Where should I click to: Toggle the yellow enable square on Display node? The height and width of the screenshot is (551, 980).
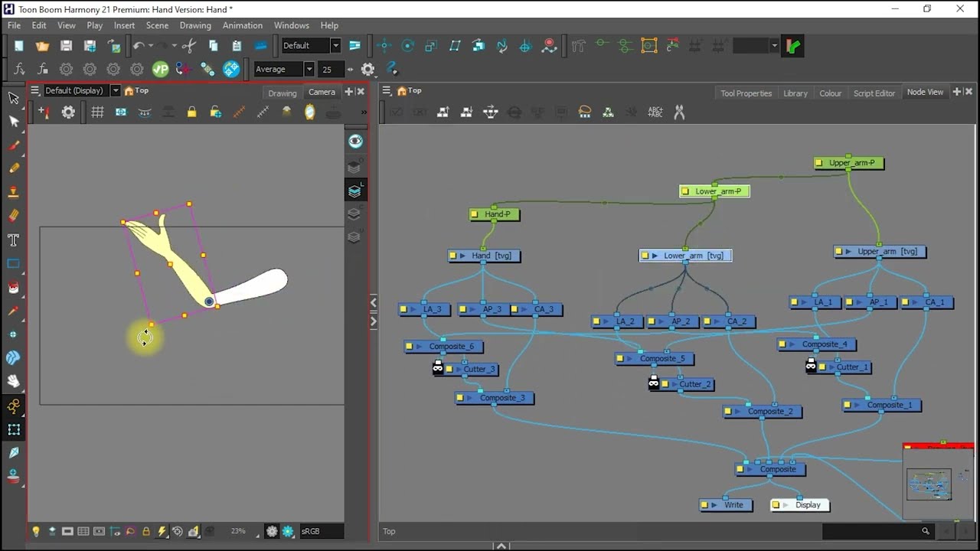tap(776, 505)
